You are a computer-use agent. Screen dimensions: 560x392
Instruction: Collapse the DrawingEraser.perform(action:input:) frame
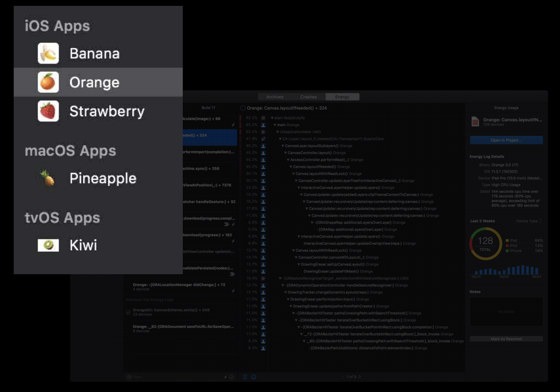click(288, 300)
